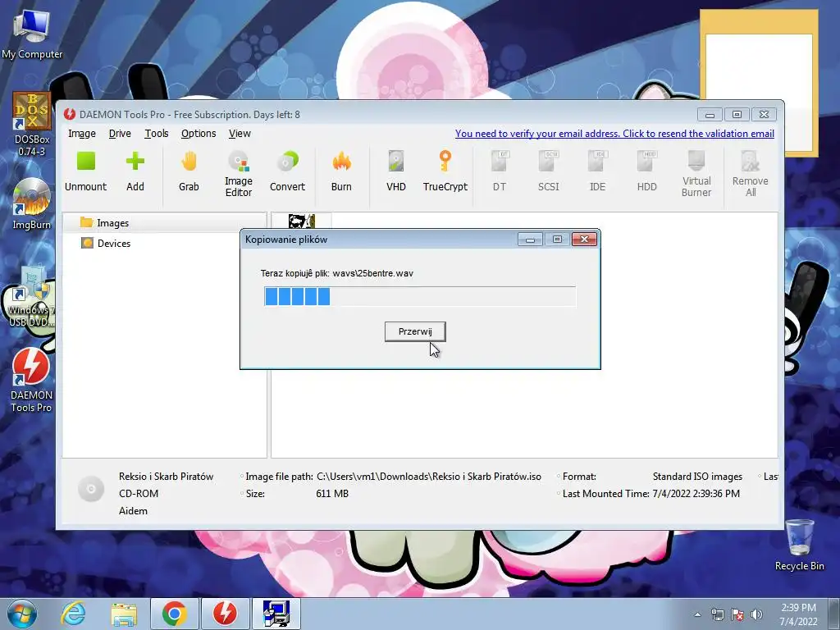Screen dimensions: 840x630
Task: Switch to Chrome in the taskbar
Action: (x=174, y=614)
